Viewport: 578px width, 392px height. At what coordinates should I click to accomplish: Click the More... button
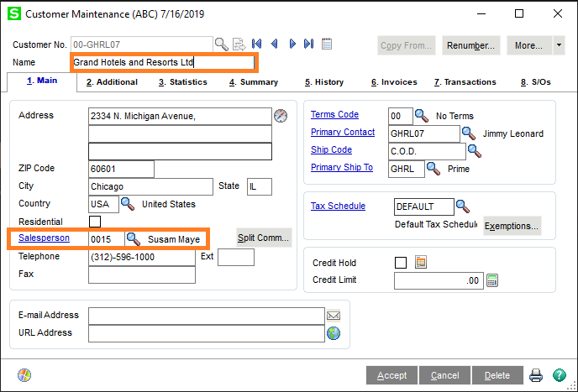529,45
